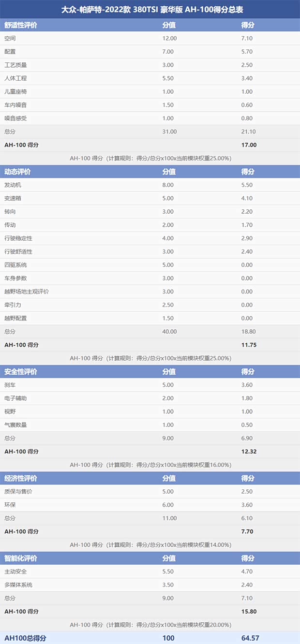Select the 气囊数量 row label
This screenshot has width=300, height=644.
15,425
